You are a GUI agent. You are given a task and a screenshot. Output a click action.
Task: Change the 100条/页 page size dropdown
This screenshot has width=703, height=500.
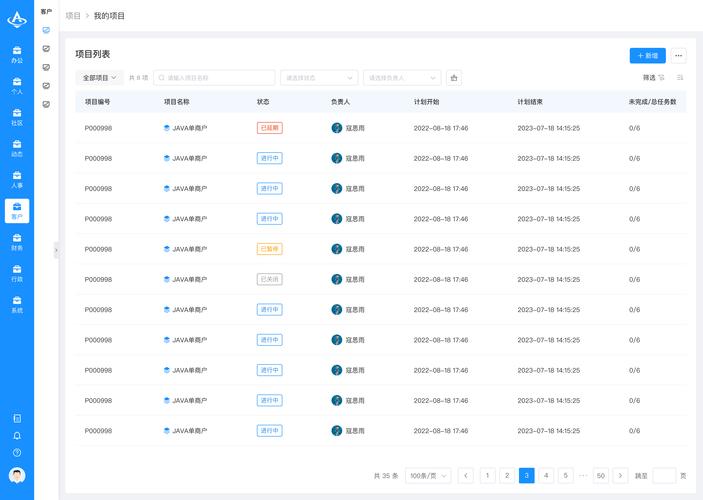428,476
